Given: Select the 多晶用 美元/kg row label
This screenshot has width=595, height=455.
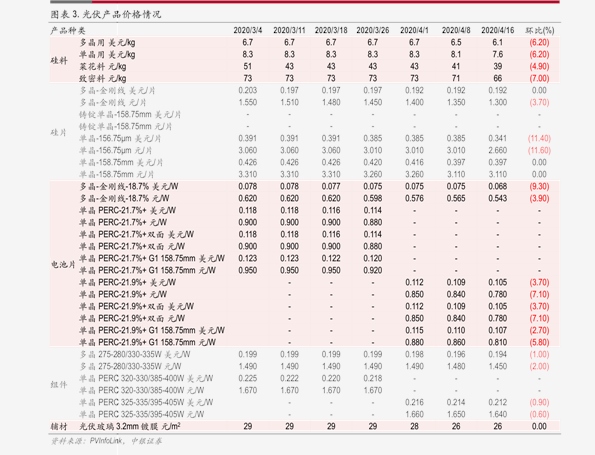Looking at the screenshot, I should 107,43.
